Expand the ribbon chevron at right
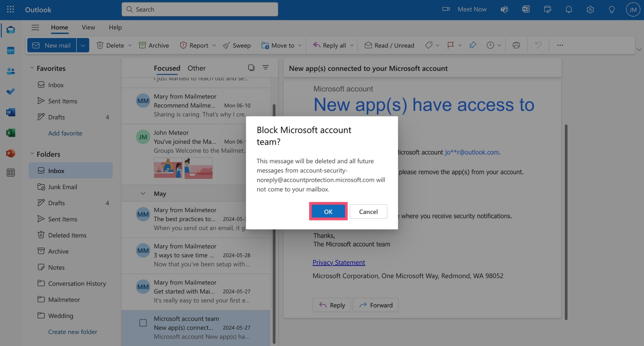 pos(639,49)
